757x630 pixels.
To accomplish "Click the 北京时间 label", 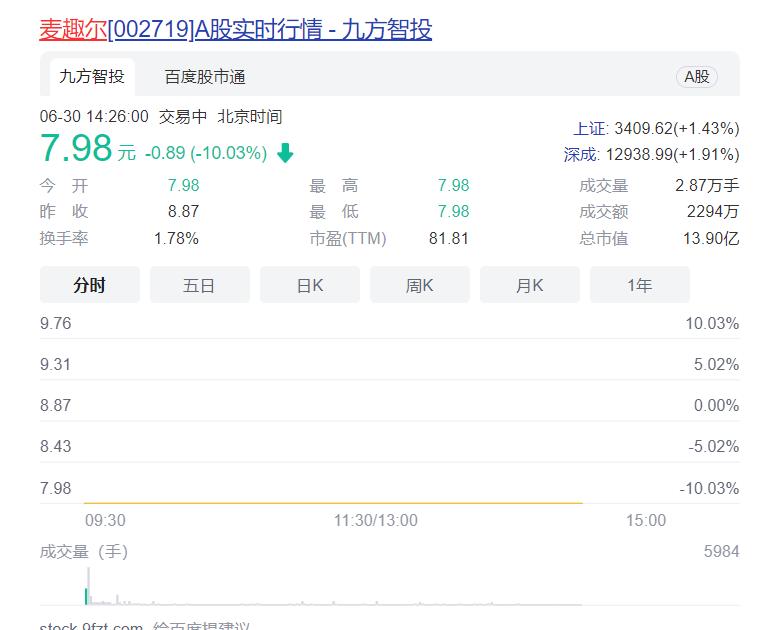I will (250, 116).
